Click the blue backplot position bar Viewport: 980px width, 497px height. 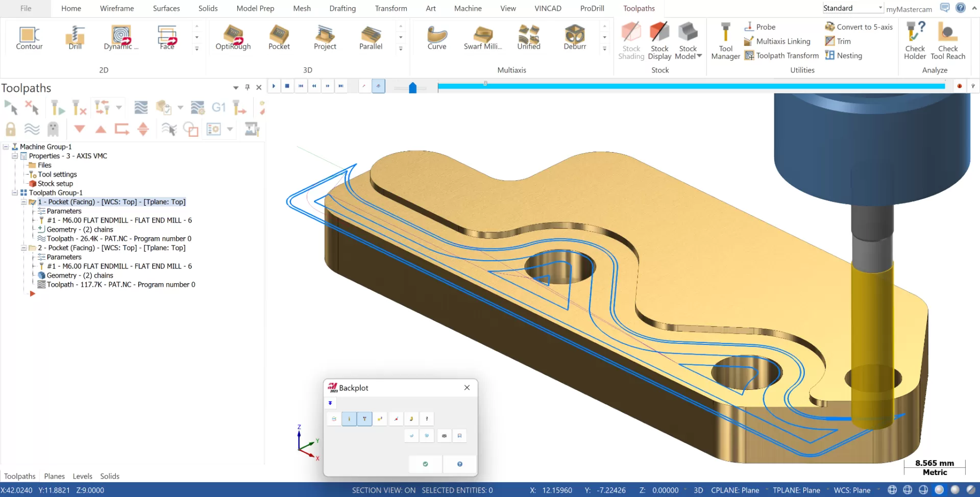click(x=691, y=86)
